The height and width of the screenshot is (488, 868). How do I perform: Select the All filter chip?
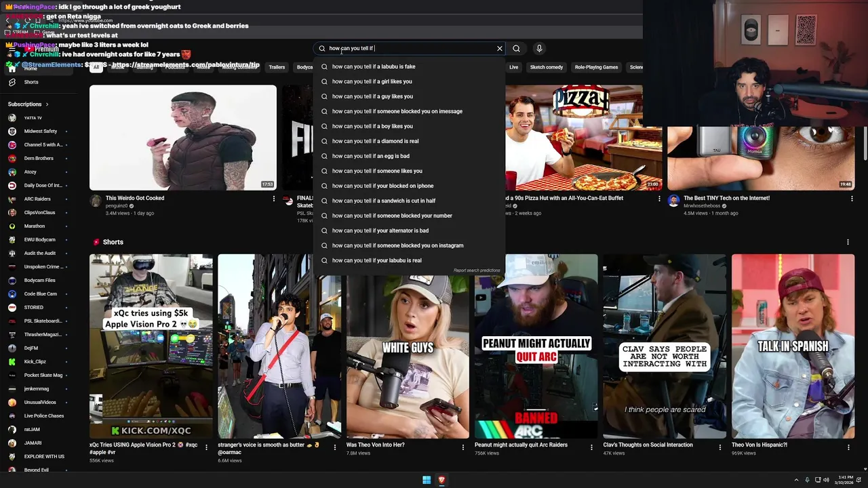(96, 67)
